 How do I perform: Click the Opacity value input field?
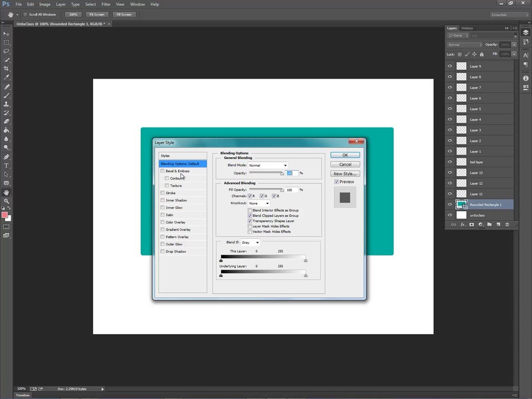292,173
